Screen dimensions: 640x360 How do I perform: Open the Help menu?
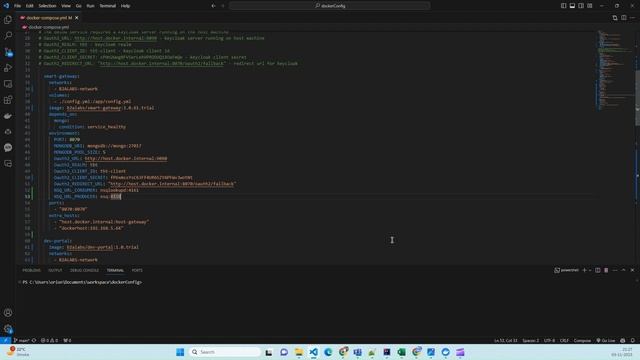click(125, 6)
